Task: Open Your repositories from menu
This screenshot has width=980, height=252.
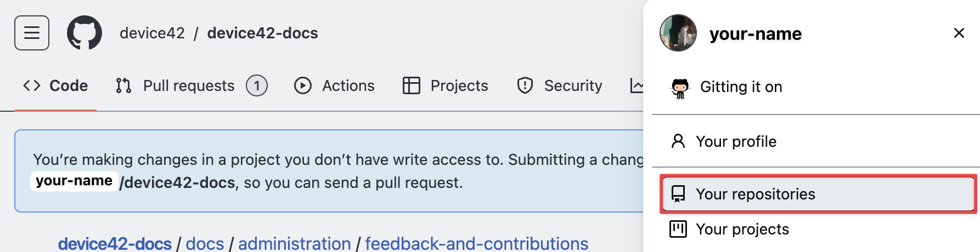Action: (x=755, y=194)
